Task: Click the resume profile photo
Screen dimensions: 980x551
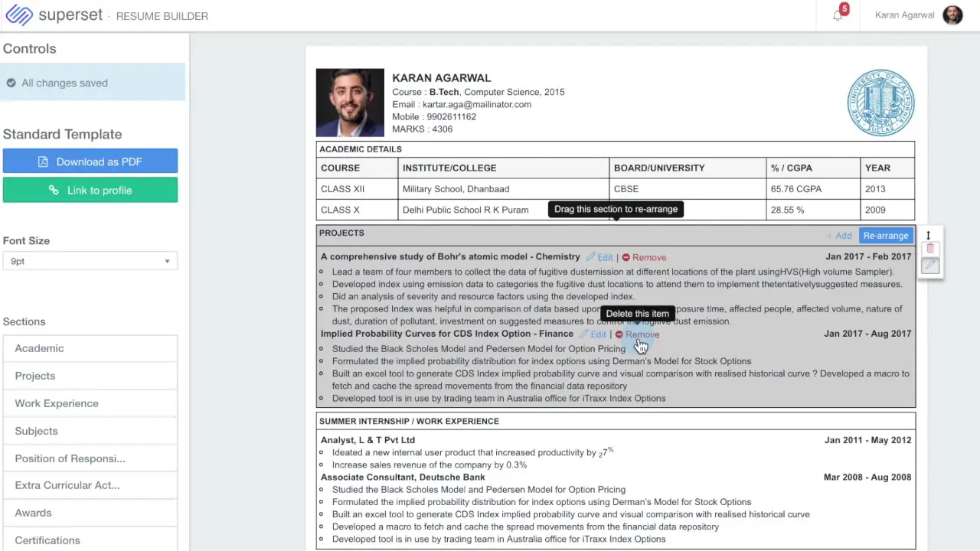Action: [x=350, y=103]
